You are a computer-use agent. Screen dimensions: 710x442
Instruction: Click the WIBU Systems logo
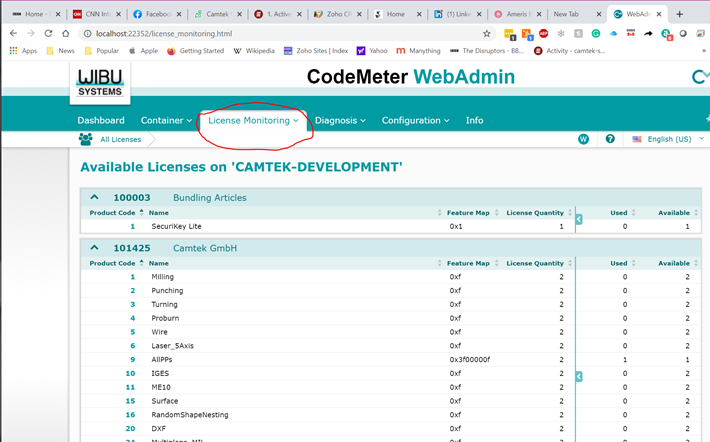click(x=99, y=83)
